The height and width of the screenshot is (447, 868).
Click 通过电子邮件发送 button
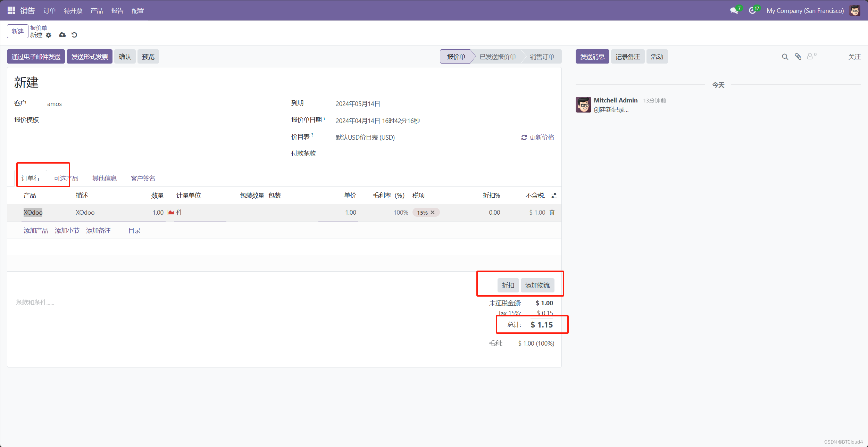(x=36, y=57)
